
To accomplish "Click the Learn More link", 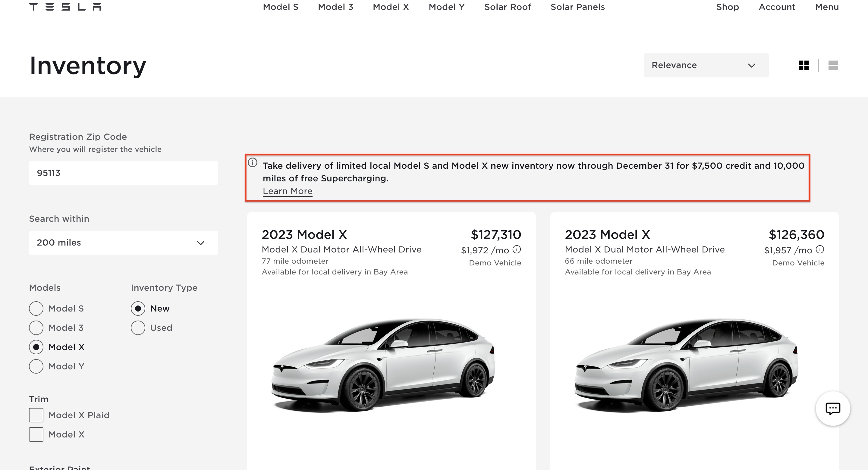I will coord(288,191).
